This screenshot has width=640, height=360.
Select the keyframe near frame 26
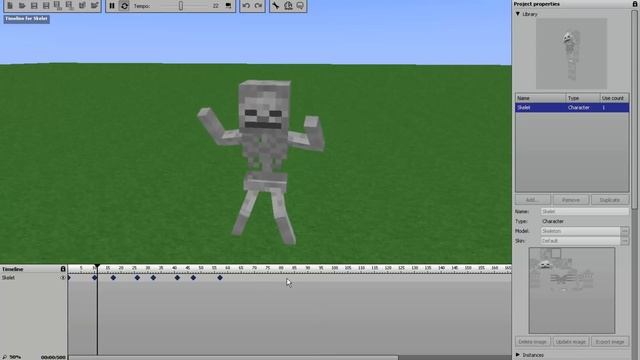(137, 278)
